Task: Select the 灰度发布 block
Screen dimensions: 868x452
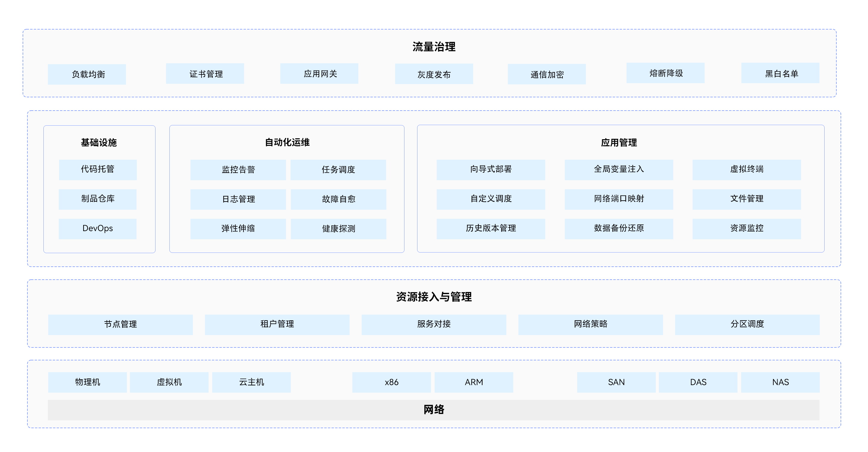Action: 433,74
